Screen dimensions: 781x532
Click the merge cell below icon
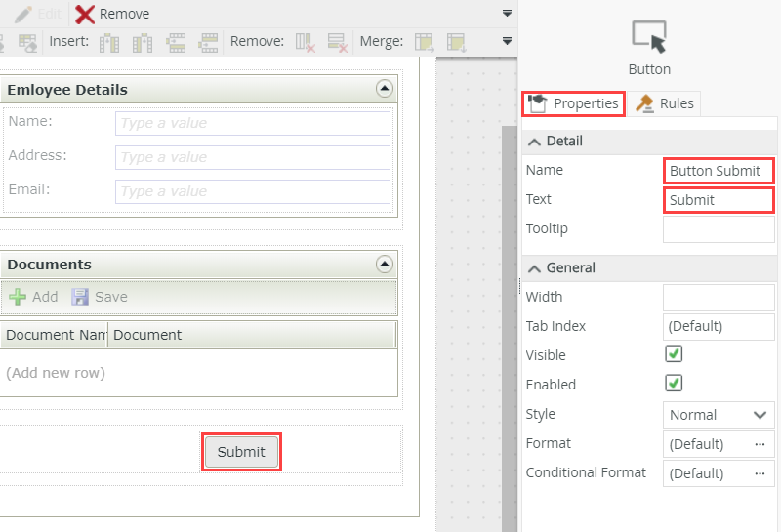click(x=457, y=43)
